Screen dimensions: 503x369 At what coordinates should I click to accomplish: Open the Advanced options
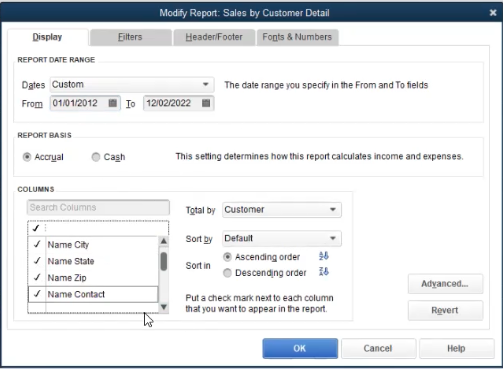(x=445, y=284)
